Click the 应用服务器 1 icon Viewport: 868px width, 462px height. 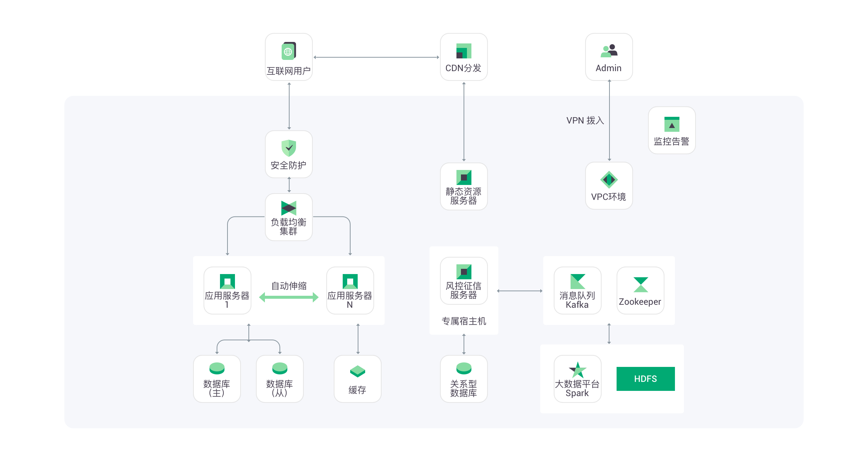pos(227,282)
